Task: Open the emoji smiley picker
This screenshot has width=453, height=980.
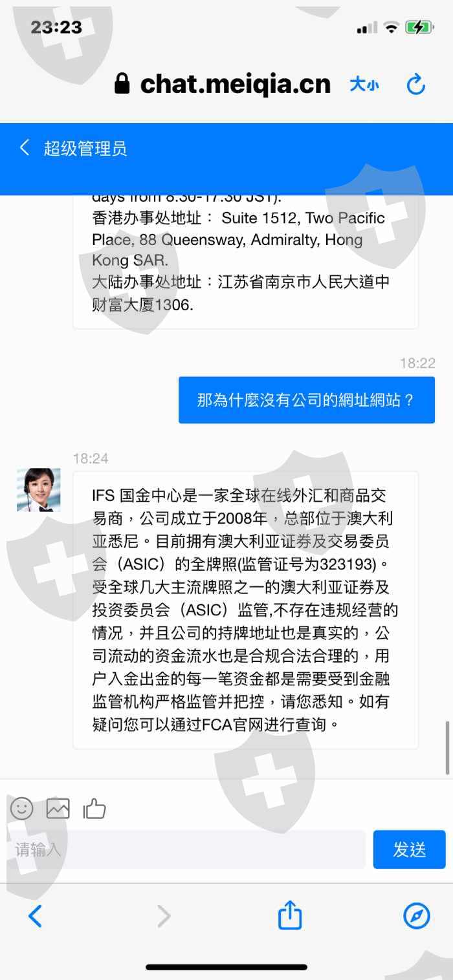Action: [x=22, y=808]
